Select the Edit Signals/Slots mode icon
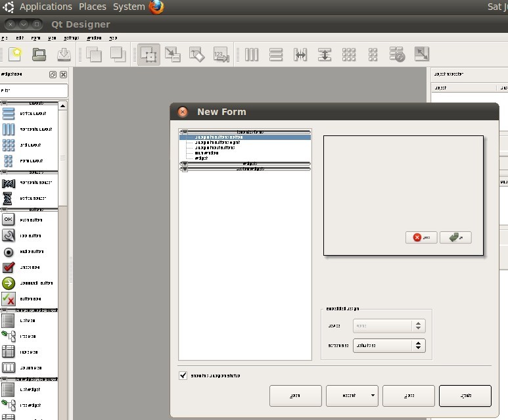This screenshot has width=508, height=420. tap(173, 55)
